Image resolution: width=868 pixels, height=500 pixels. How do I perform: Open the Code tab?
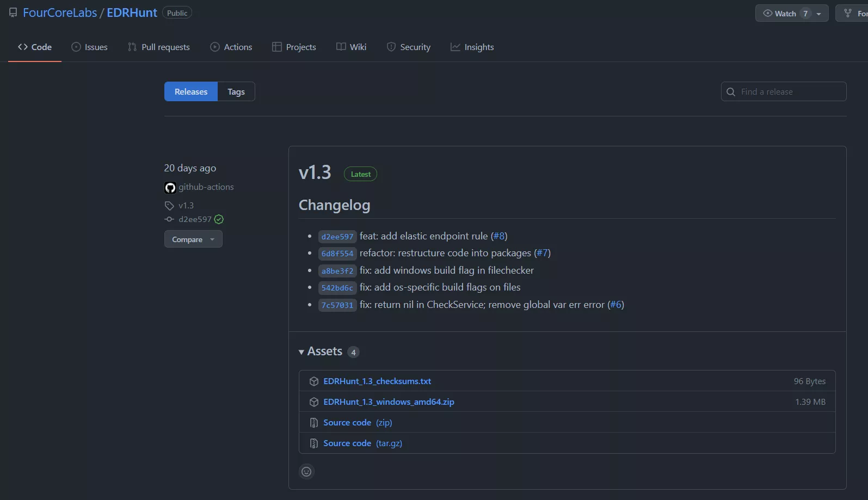(x=35, y=47)
